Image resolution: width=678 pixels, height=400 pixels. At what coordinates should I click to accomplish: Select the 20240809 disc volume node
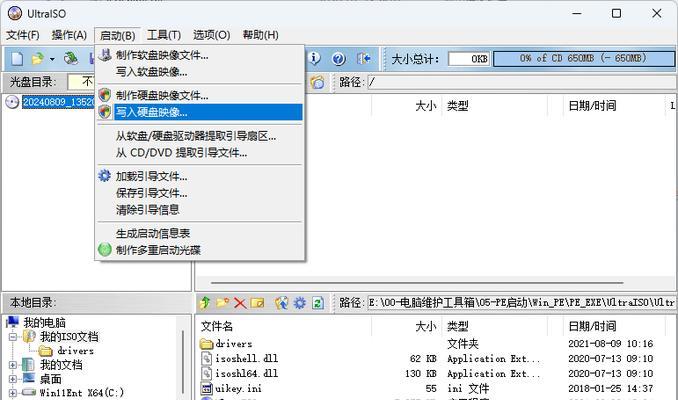coord(58,102)
